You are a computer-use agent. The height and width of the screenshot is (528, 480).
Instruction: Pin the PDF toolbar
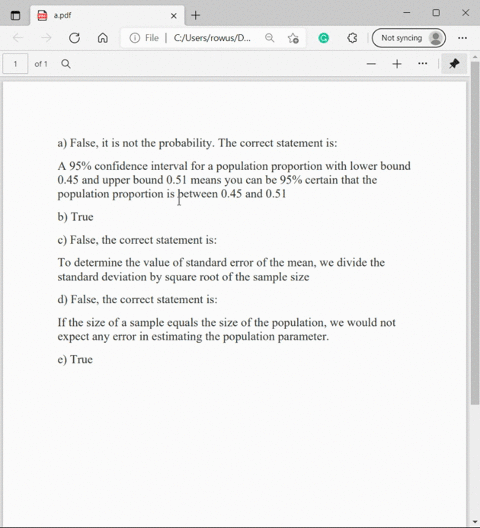pyautogui.click(x=454, y=64)
